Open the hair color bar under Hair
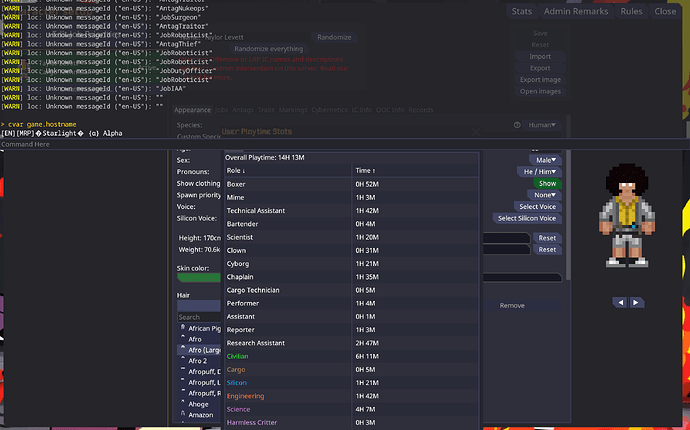This screenshot has width=690, height=430. tap(199, 306)
